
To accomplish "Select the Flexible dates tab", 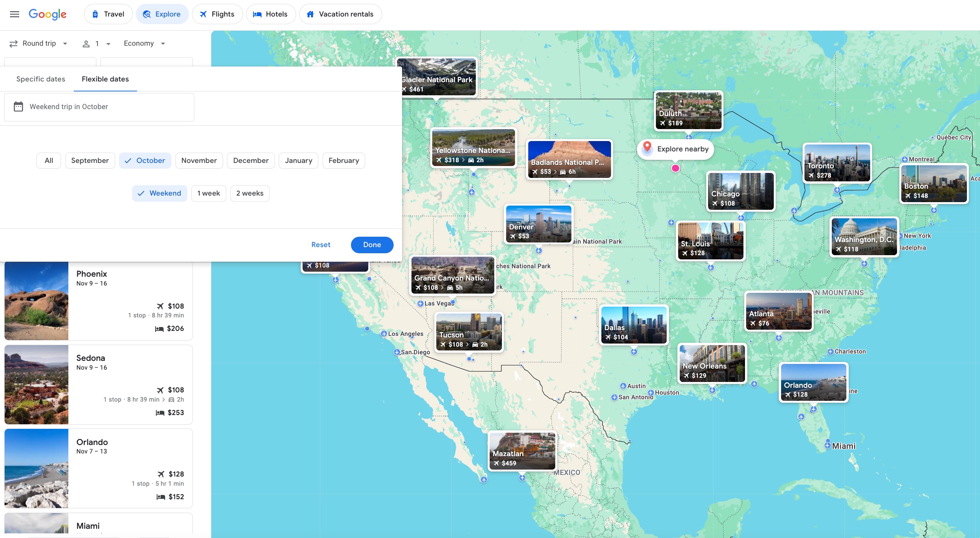I will coord(105,79).
